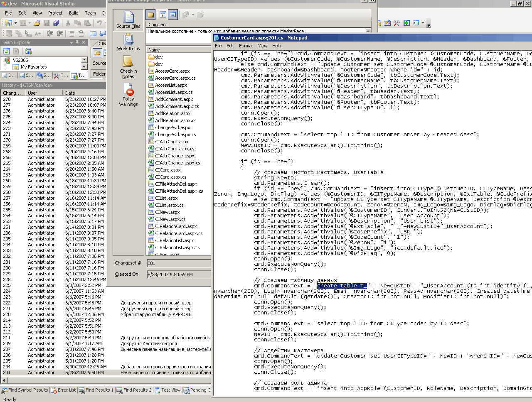Viewport: 532px width, 402px height.
Task: Select changeset 201 row in history
Action: click(x=106, y=373)
